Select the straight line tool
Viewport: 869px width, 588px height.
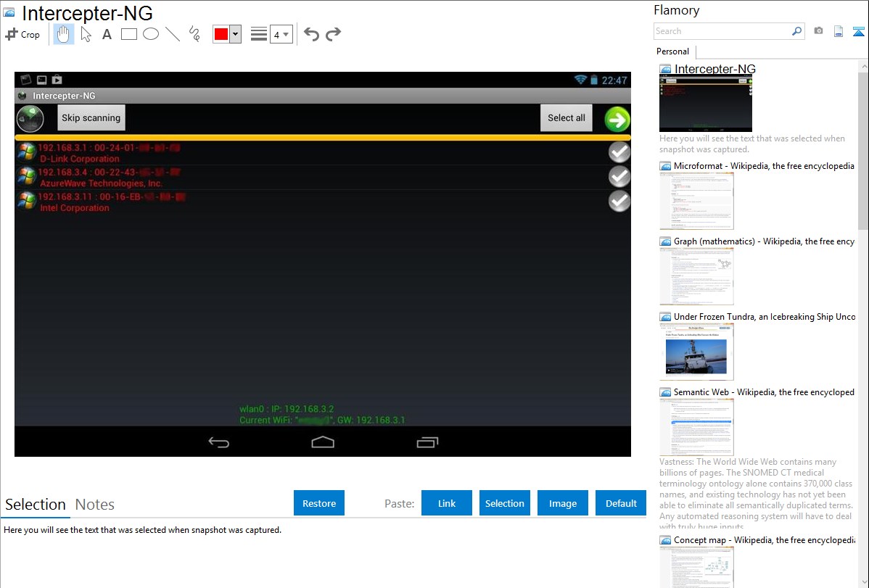[x=173, y=34]
